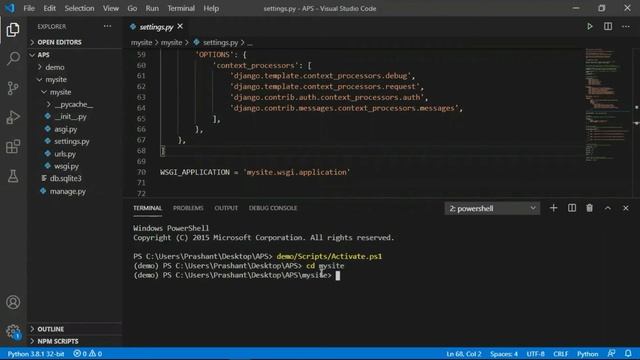Close the settings.py editor tab
The image size is (640, 360).
(180, 27)
